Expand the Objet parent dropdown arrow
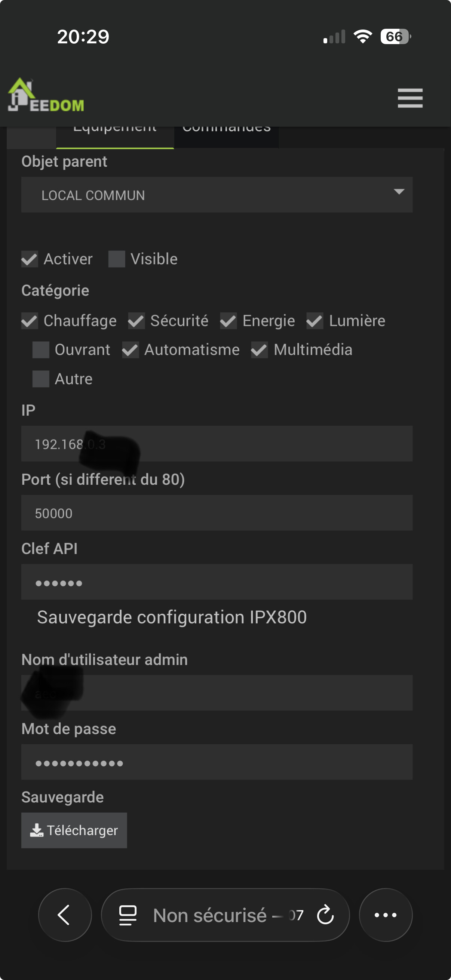 pos(399,192)
